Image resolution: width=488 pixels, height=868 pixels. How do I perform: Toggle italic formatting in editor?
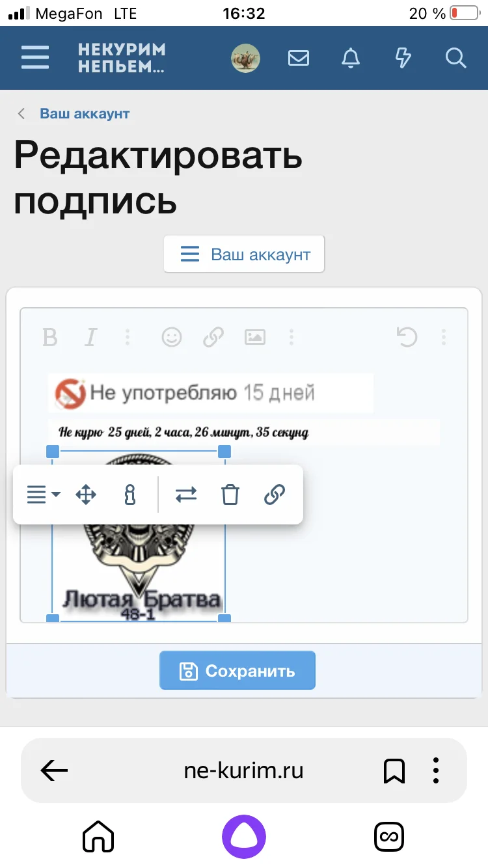pyautogui.click(x=91, y=337)
